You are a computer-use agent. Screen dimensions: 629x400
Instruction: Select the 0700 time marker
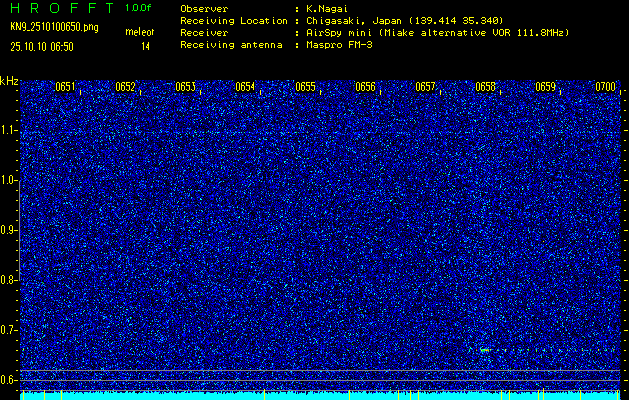pos(605,87)
